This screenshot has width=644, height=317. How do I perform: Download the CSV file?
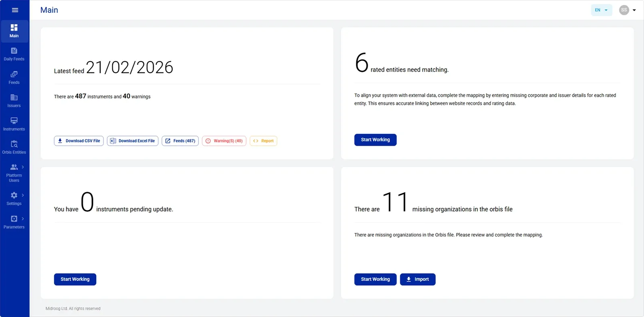tap(79, 141)
